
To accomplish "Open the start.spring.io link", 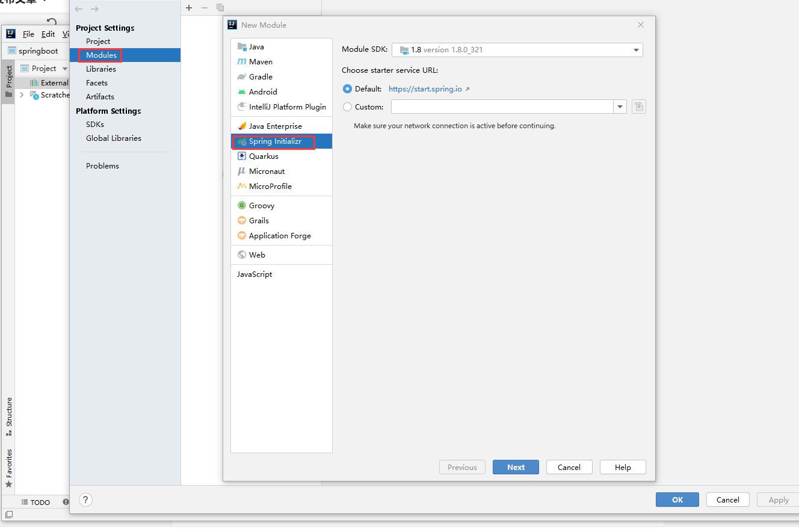I will click(425, 89).
